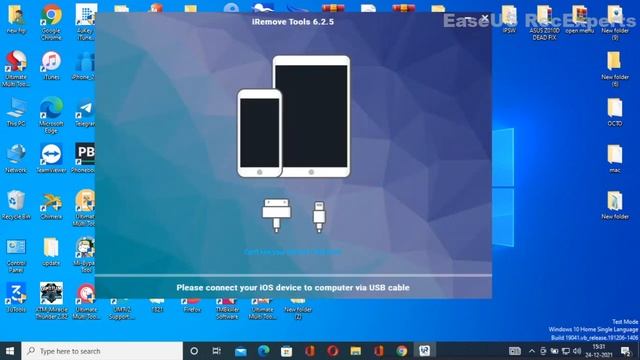Click the iRemove Tools taskbar button
640x360 pixels.
(x=424, y=351)
